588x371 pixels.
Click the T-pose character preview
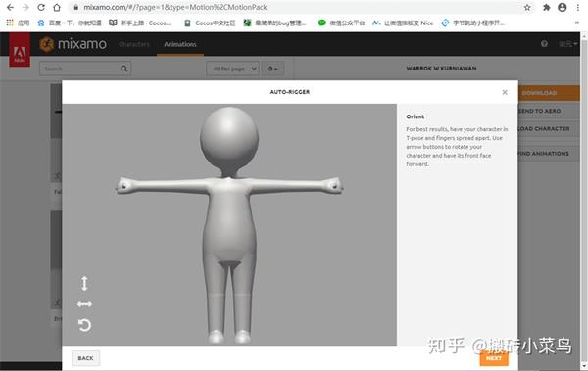[x=229, y=224]
